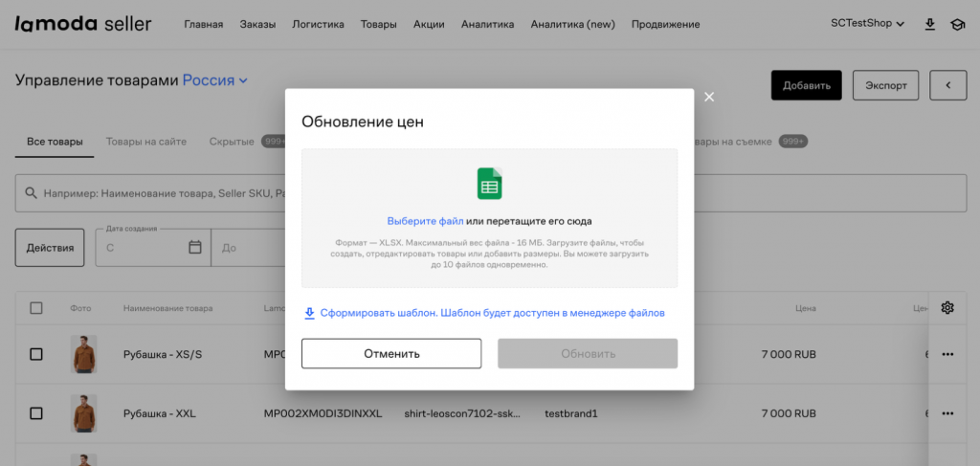Viewport: 980px width, 466px height.
Task: Click the green spreadsheet file icon
Action: pyautogui.click(x=489, y=183)
